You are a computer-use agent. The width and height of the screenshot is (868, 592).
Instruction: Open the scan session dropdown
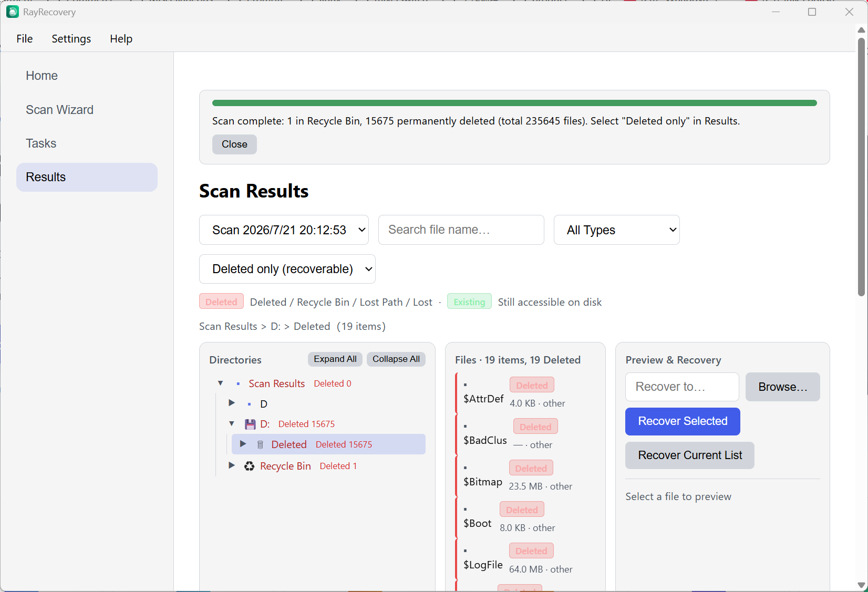pos(284,230)
